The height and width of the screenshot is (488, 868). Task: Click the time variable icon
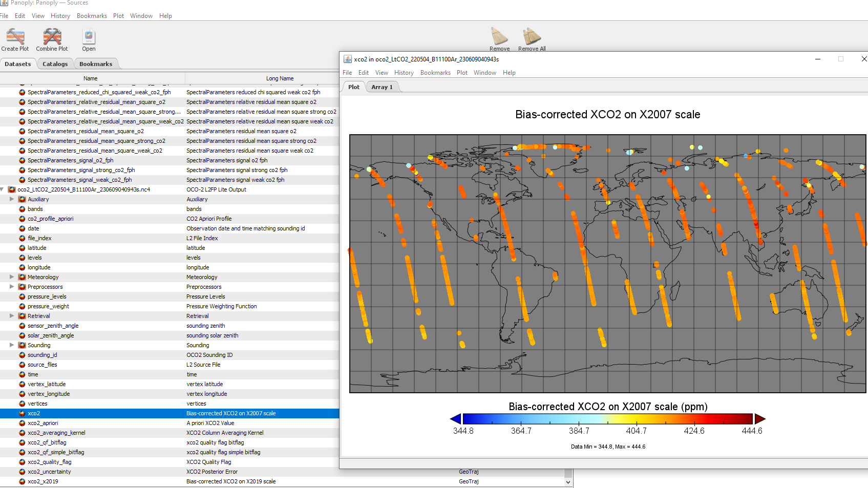22,374
